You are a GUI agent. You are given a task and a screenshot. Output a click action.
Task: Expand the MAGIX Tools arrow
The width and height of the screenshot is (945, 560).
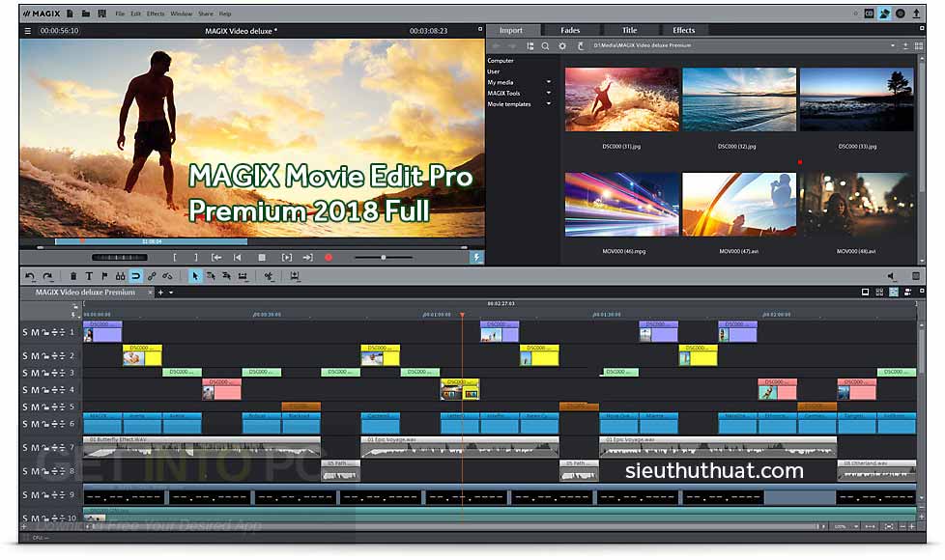tap(549, 93)
